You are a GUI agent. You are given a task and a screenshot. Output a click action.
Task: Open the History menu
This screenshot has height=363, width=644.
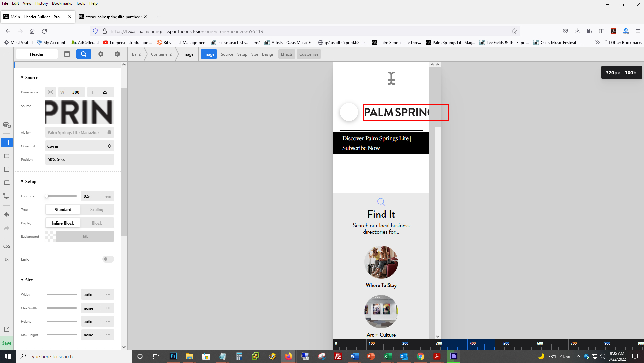point(42,3)
